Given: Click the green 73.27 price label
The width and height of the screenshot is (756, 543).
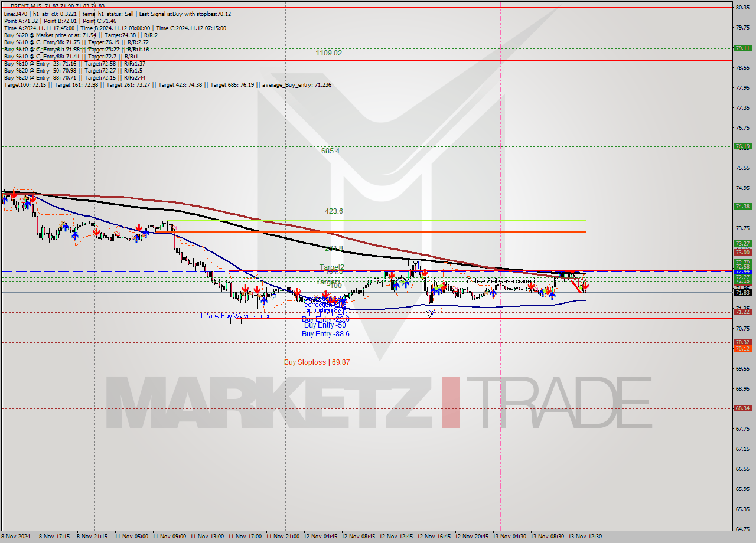Looking at the screenshot, I should click(742, 243).
